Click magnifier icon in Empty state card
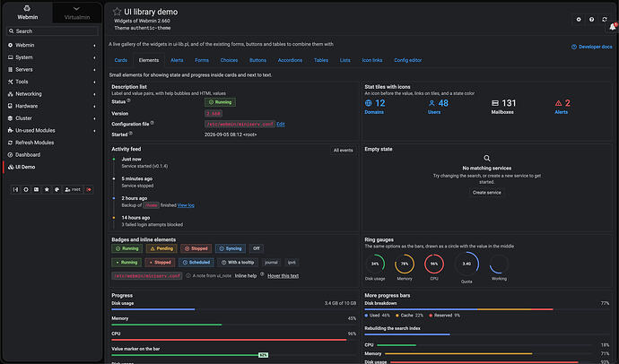 [487, 158]
